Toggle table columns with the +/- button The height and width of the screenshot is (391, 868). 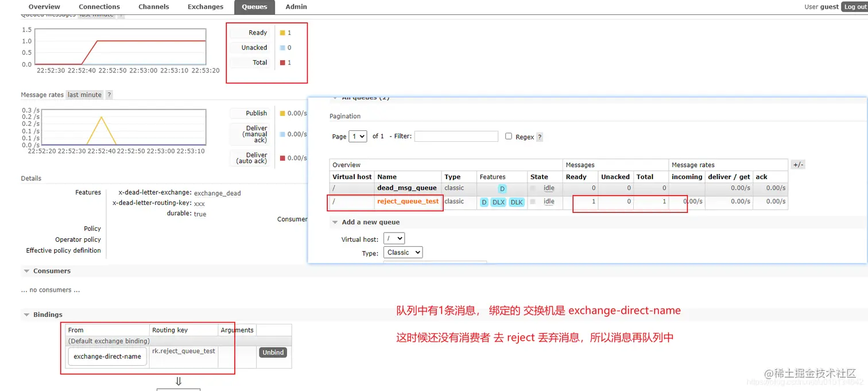798,165
